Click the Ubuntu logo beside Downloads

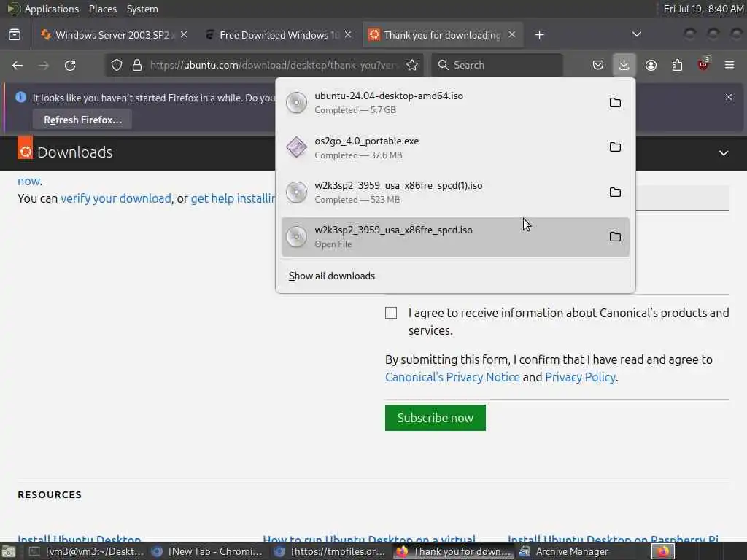(x=26, y=147)
